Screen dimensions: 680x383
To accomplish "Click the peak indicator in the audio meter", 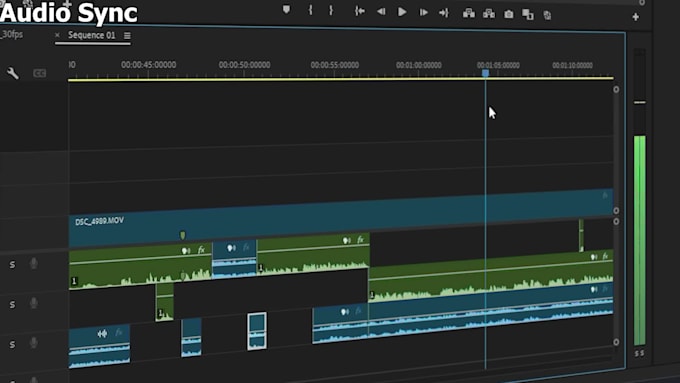I will [x=640, y=102].
